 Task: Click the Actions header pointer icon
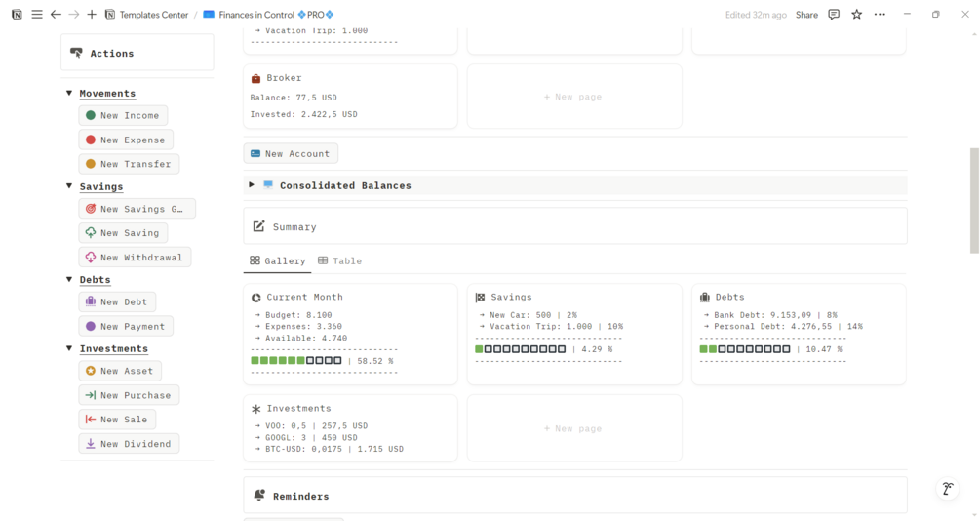76,53
